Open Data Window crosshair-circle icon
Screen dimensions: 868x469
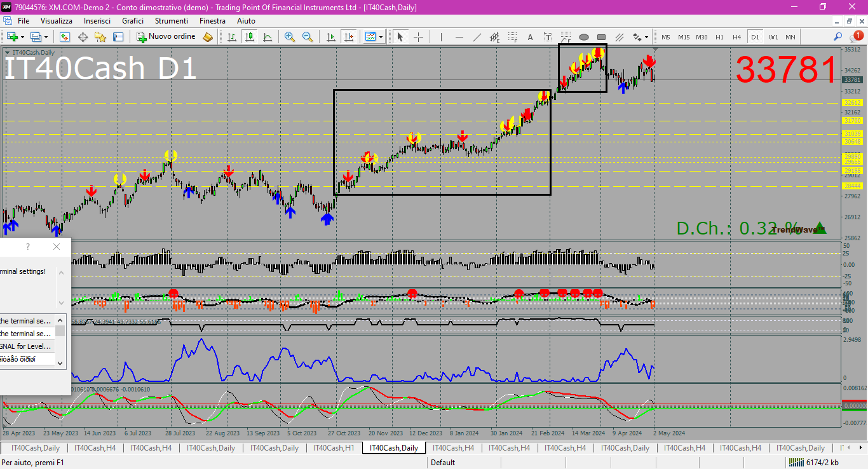click(x=83, y=37)
